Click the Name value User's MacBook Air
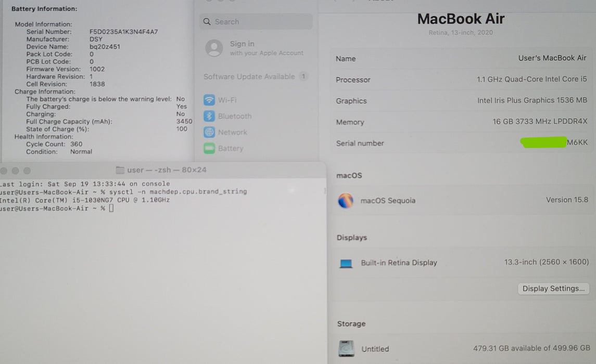The width and height of the screenshot is (596, 364). tap(552, 58)
